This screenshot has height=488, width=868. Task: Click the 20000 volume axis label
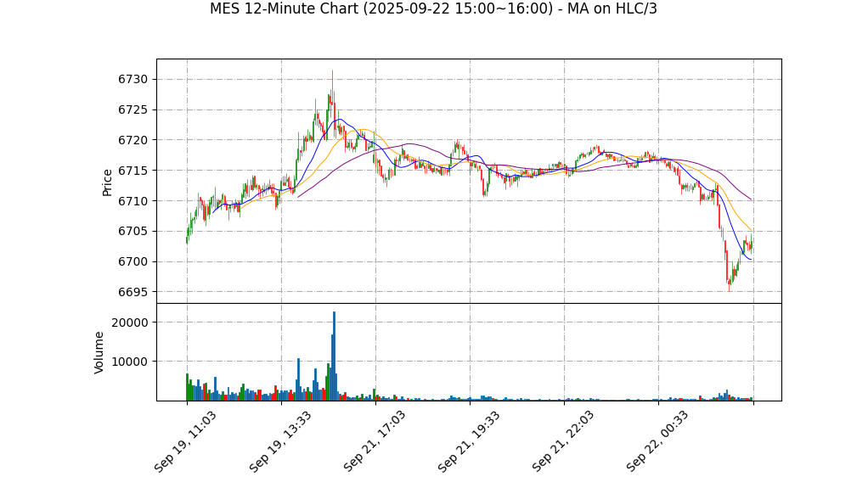coord(130,323)
